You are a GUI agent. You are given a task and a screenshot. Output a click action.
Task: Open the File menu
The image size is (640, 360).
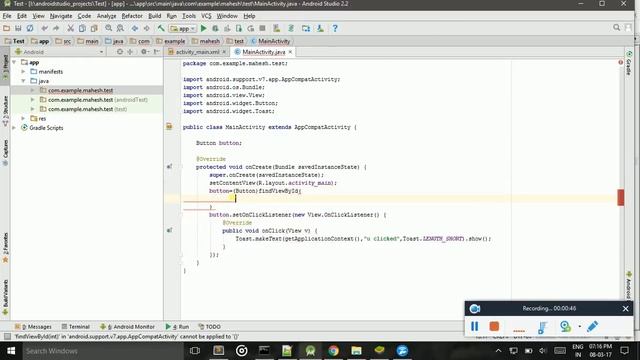(x=7, y=16)
